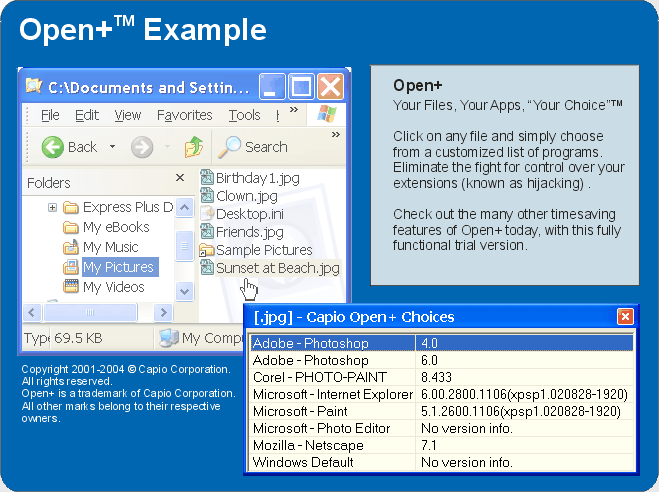The image size is (659, 492).
Task: Click the Search toolbar button label
Action: (x=266, y=147)
